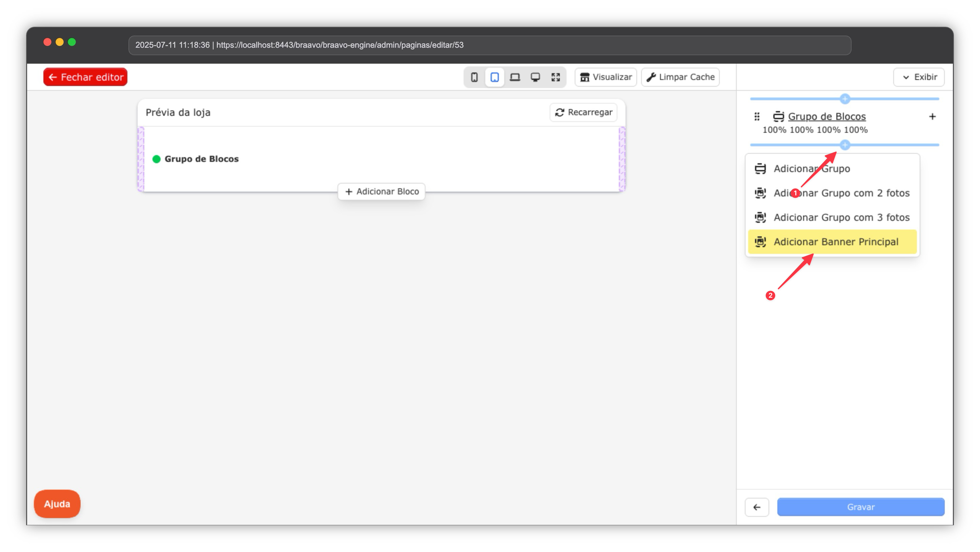Click Adicionar Bloco in the preview
The width and height of the screenshot is (980, 552).
pos(381,192)
